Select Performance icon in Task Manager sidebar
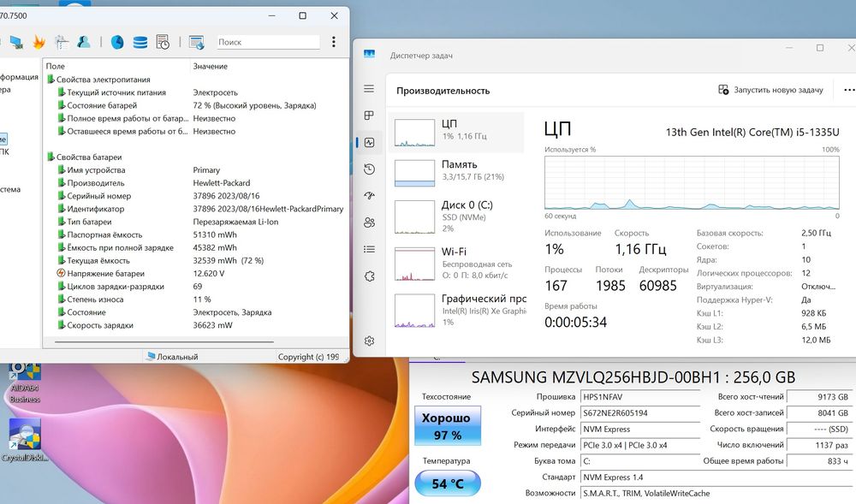Screen dimensions: 856x504 pyautogui.click(x=369, y=142)
